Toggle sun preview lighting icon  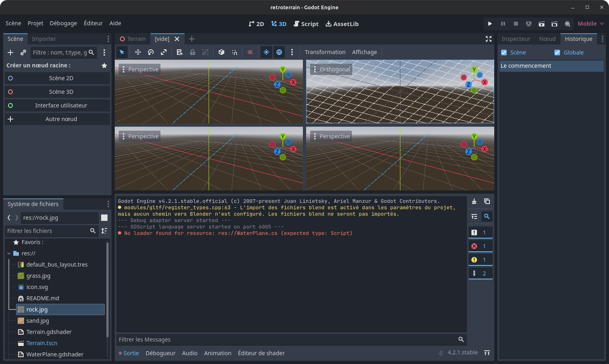pyautogui.click(x=266, y=52)
